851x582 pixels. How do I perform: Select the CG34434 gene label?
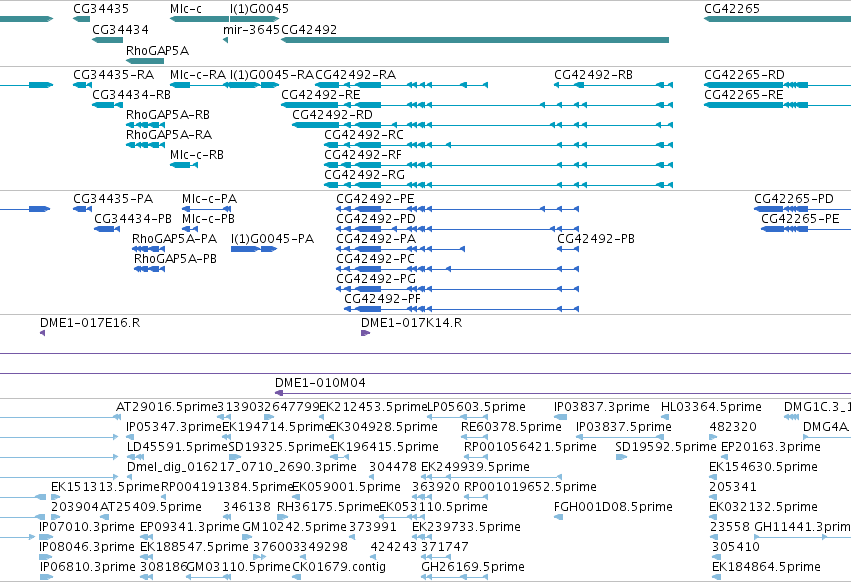pyautogui.click(x=120, y=29)
